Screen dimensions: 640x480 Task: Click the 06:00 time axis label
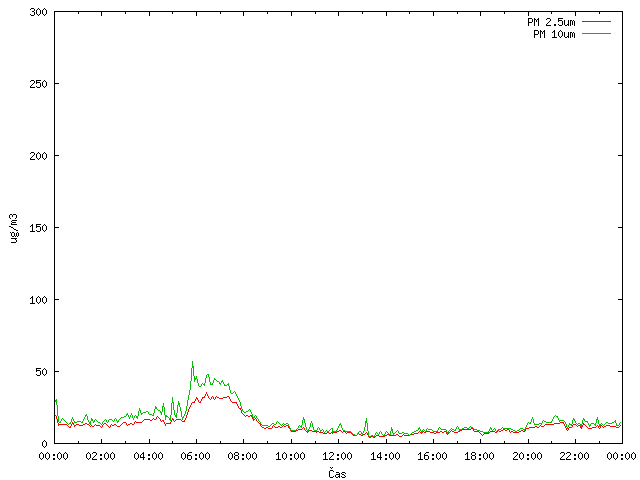tap(196, 456)
